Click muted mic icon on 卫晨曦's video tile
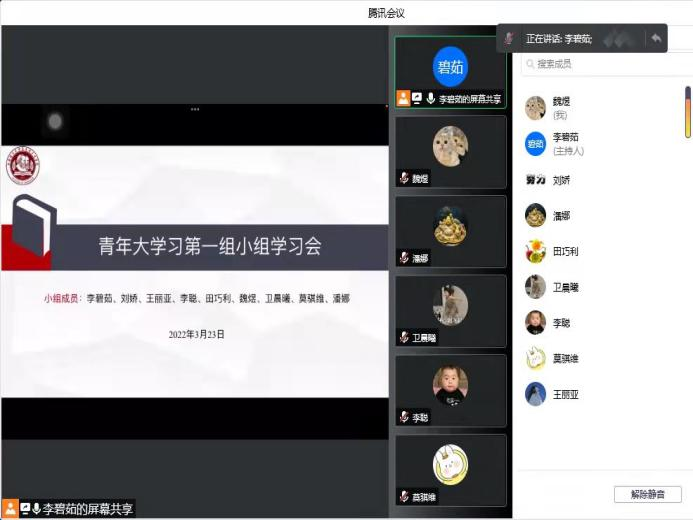Screen dimensions: 693x520 (404, 338)
